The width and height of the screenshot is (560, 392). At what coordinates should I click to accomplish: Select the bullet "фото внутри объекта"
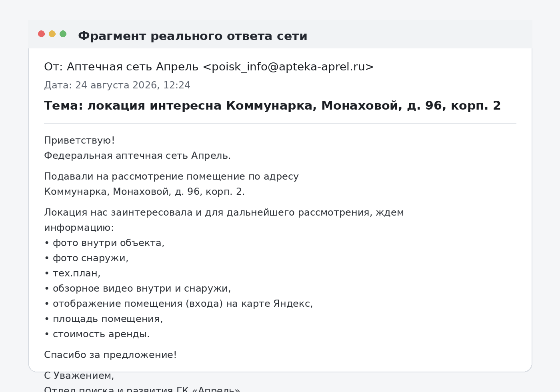tap(104, 243)
